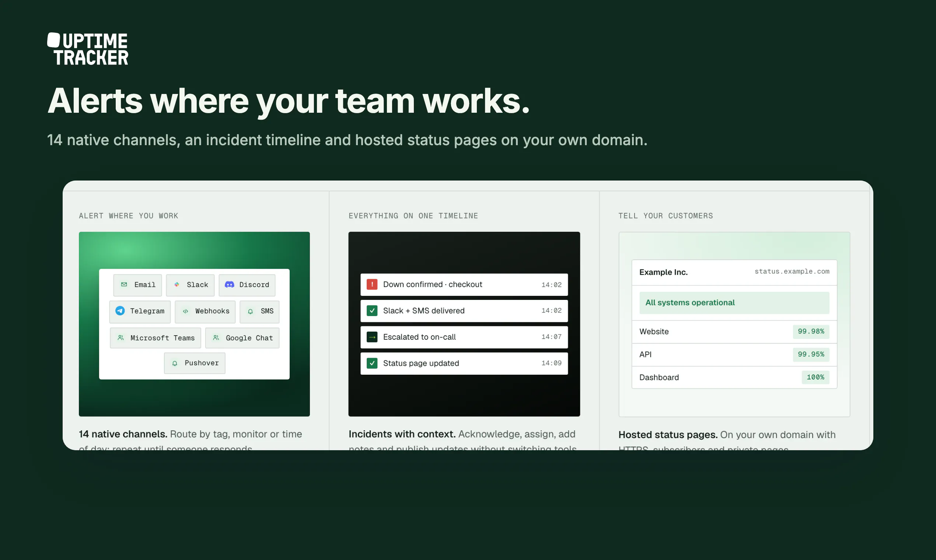Click the red Down confirmed alert icon
Image resolution: width=936 pixels, height=560 pixels.
click(372, 284)
